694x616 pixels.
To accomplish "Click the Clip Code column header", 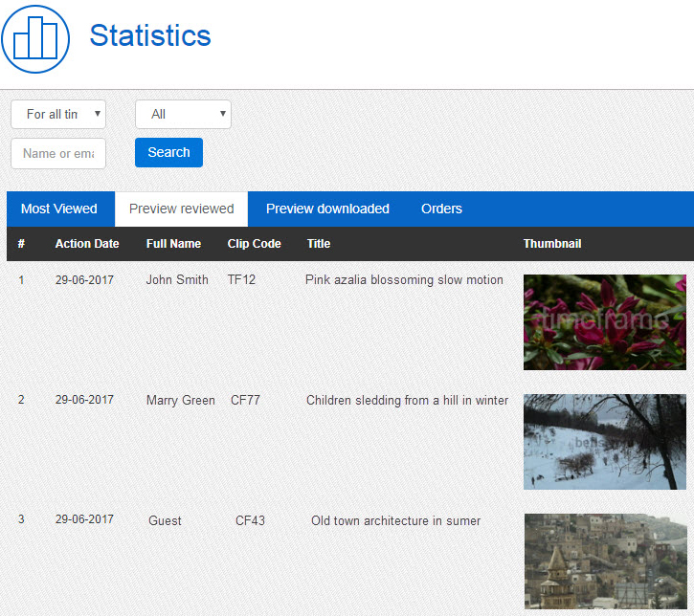I will (255, 244).
